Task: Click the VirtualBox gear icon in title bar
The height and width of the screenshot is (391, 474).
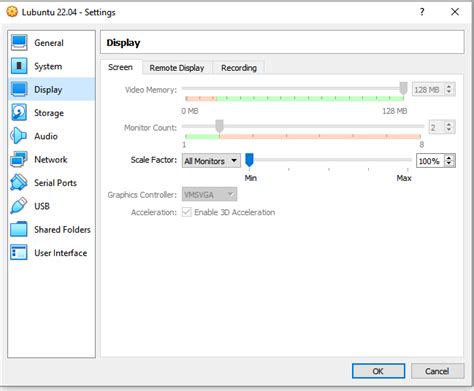Action: pyautogui.click(x=12, y=12)
